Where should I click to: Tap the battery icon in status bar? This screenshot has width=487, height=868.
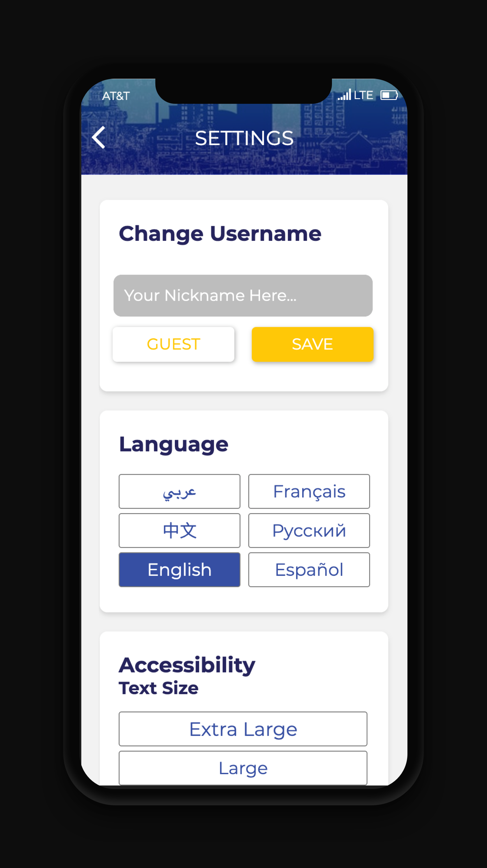389,95
